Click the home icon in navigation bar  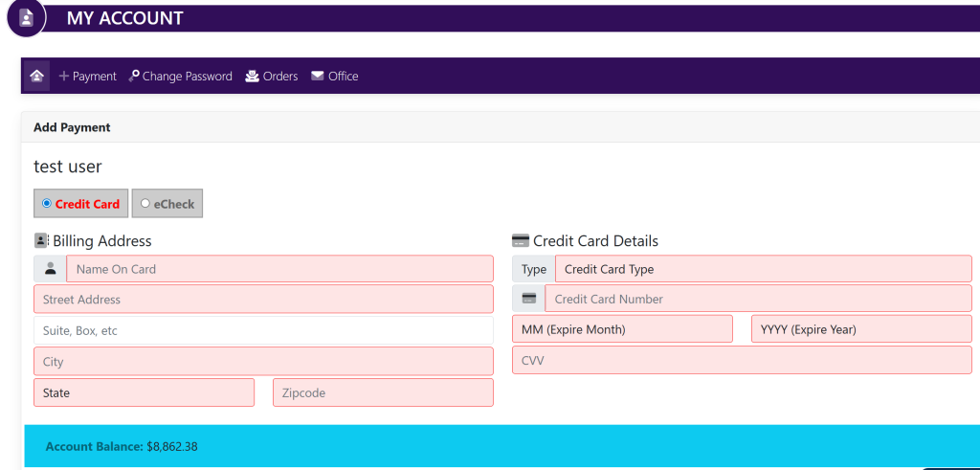click(x=36, y=76)
